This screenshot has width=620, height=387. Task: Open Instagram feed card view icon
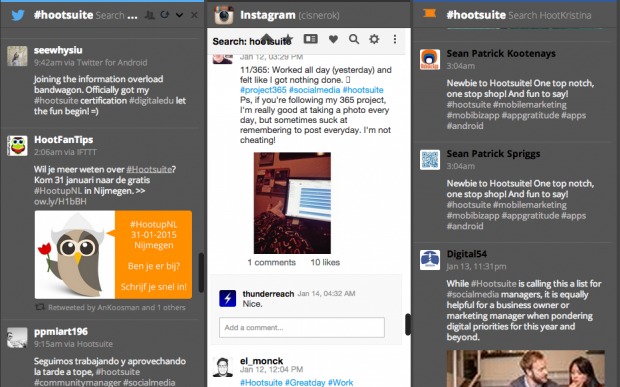pos(310,39)
